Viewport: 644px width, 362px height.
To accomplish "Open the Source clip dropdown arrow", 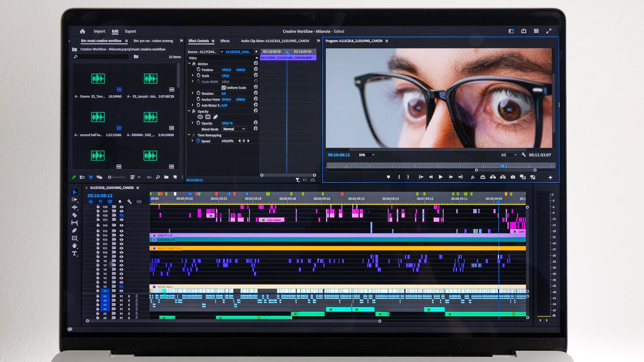I will (x=221, y=52).
